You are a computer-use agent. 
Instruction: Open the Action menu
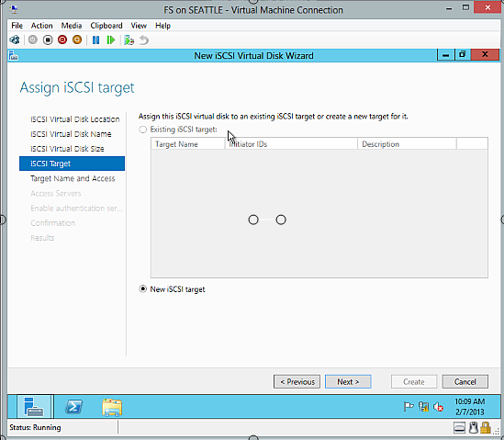tap(42, 26)
